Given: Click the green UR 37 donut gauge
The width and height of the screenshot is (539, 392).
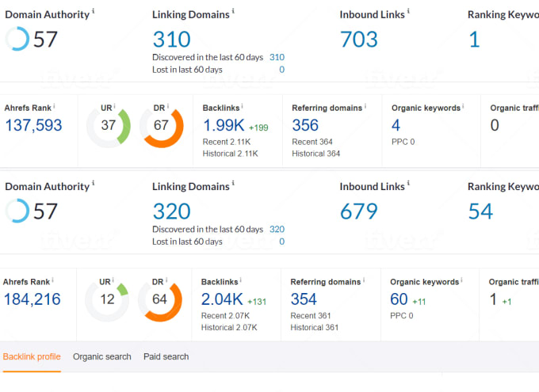Looking at the screenshot, I should click(109, 127).
